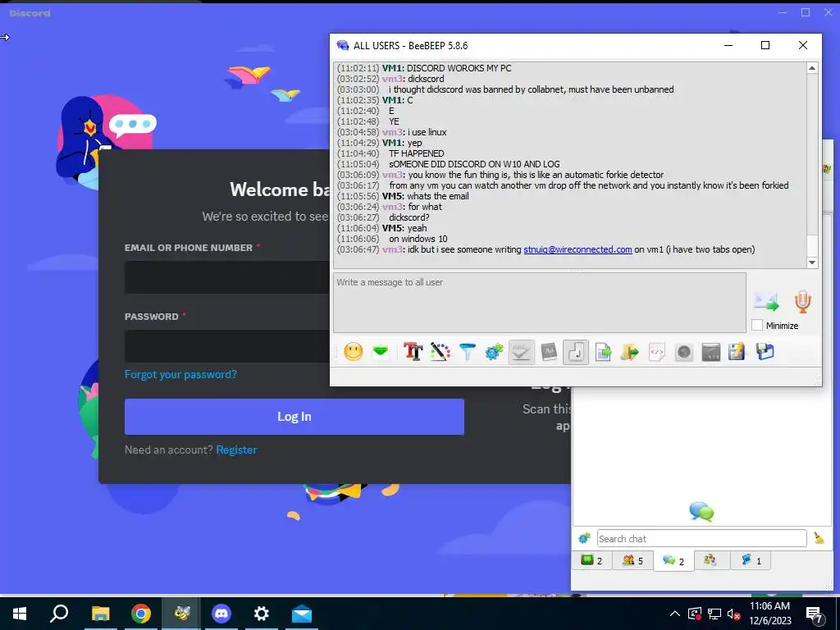840x630 pixels.
Task: Focus the 'Write a message to all user' box
Action: tap(540, 303)
